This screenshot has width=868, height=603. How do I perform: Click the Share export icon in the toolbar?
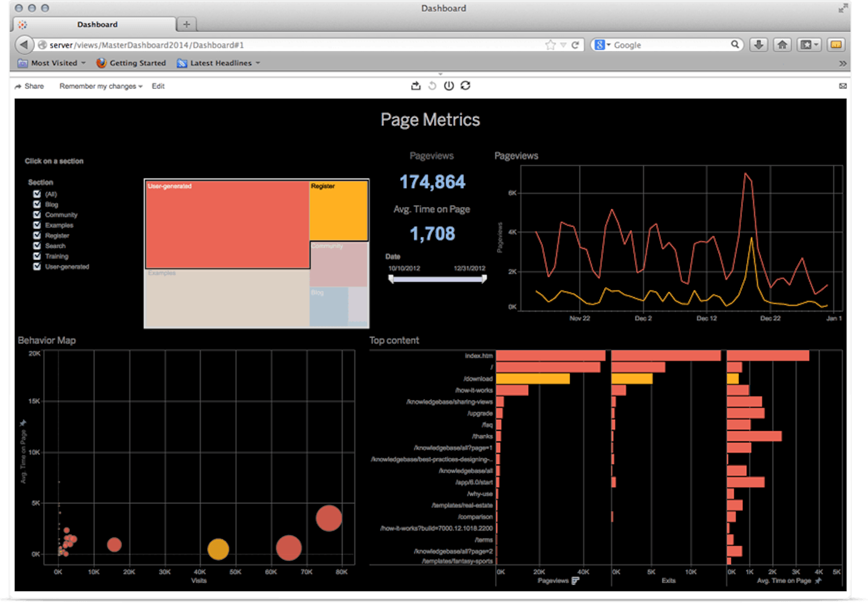point(416,86)
